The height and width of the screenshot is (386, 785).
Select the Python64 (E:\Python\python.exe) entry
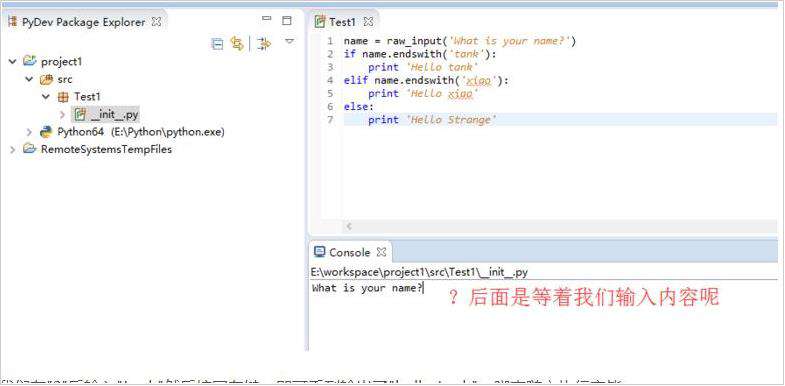pyautogui.click(x=141, y=132)
